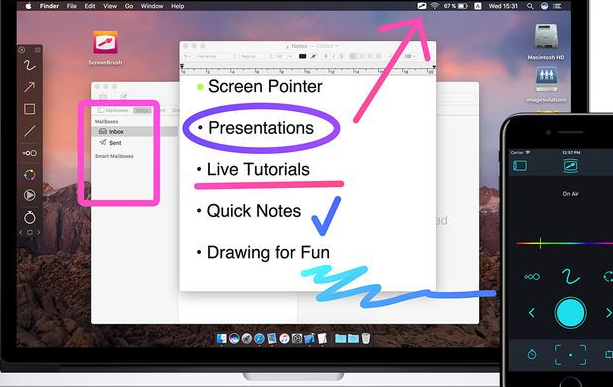613x387 pixels.
Task: Open the ScreenBrush toolbar hamburger menu
Action: (37, 50)
